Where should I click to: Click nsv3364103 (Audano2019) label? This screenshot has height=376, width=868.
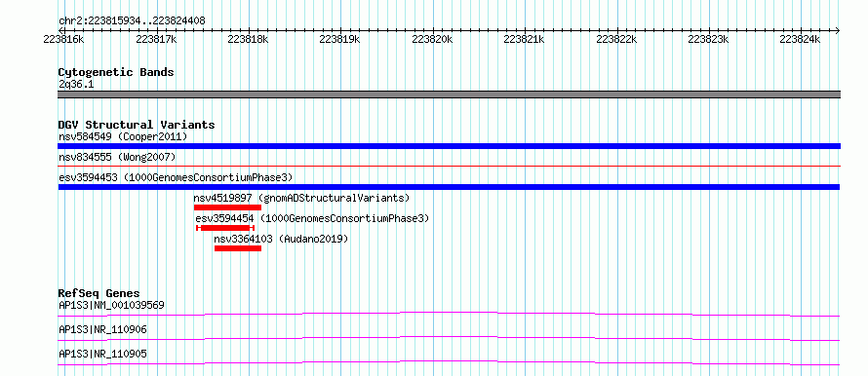[x=281, y=239]
